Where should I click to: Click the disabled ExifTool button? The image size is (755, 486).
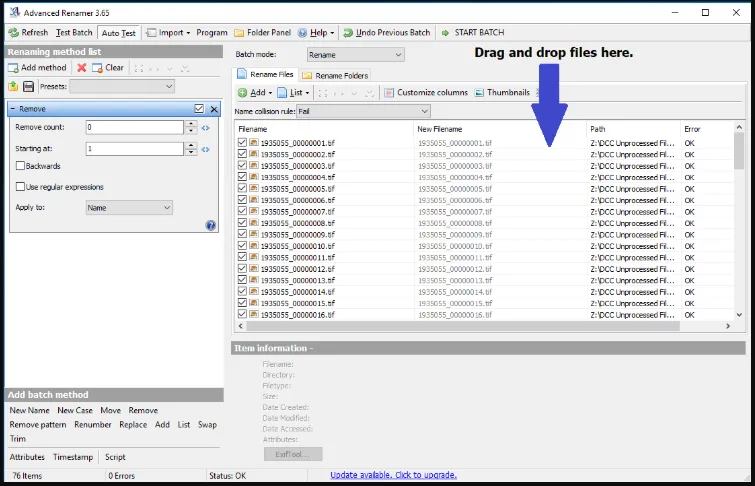point(293,454)
